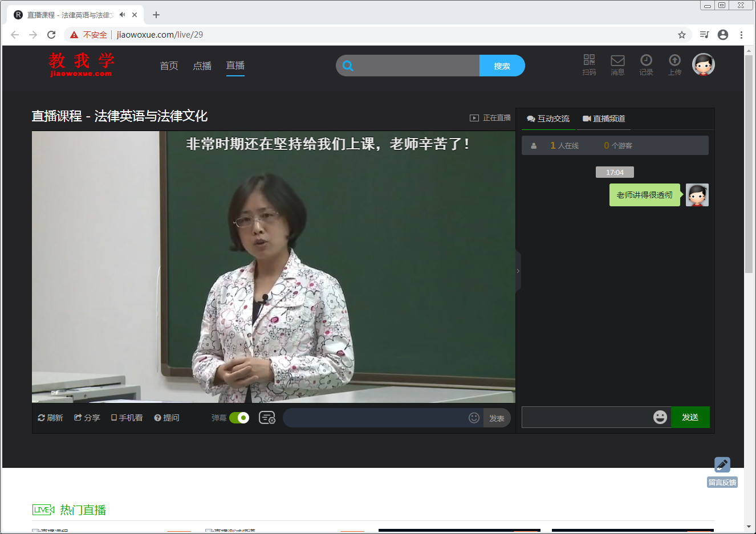Screen dimensions: 756x534
Task: Click the browser address bar URL
Action: click(160, 35)
